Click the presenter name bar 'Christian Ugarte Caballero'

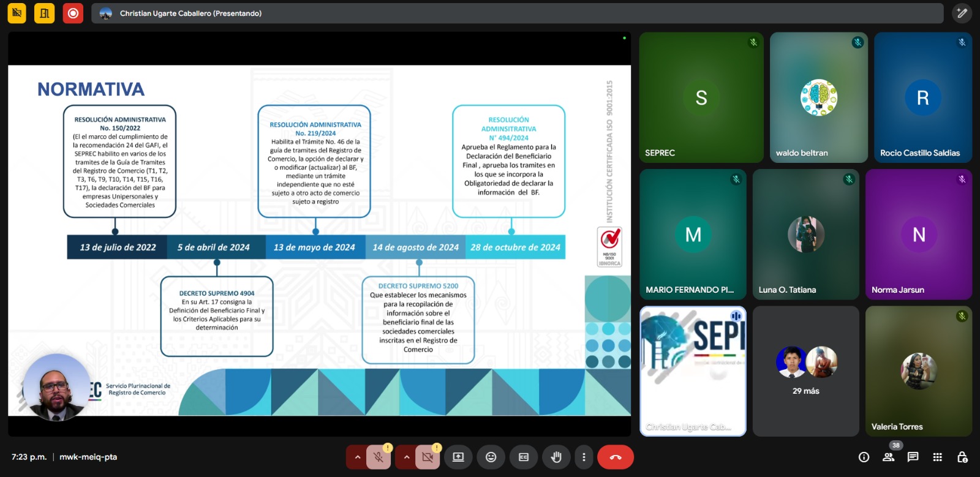click(190, 13)
